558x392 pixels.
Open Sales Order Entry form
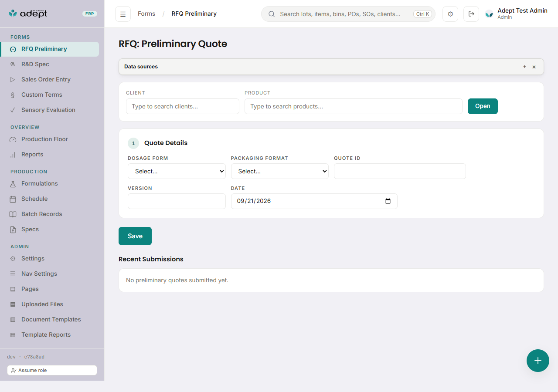point(50,80)
